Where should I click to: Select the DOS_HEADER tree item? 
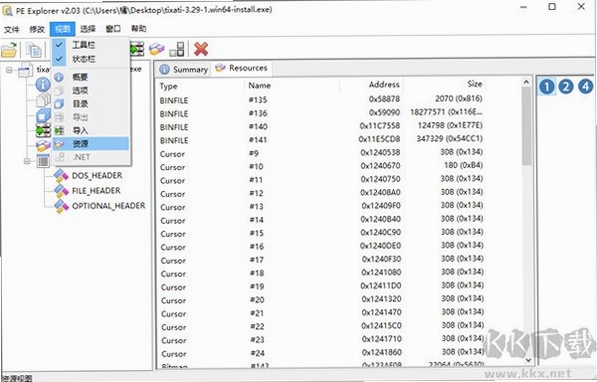click(x=97, y=176)
